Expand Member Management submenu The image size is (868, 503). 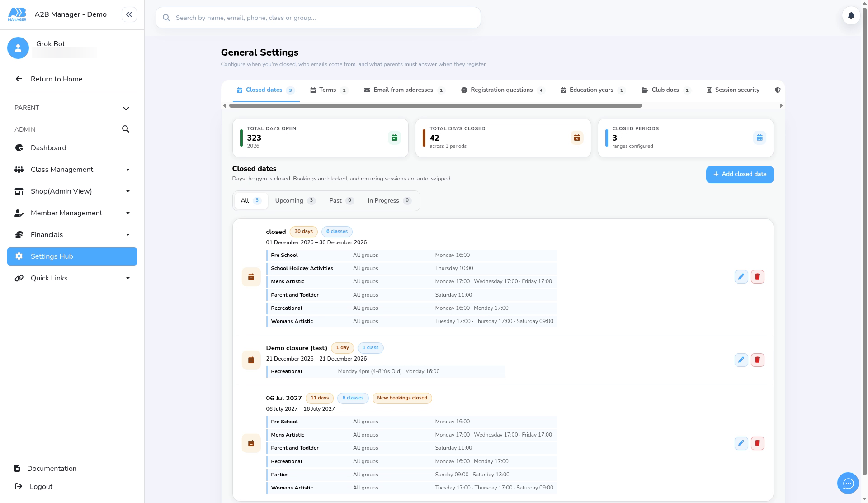pos(128,213)
